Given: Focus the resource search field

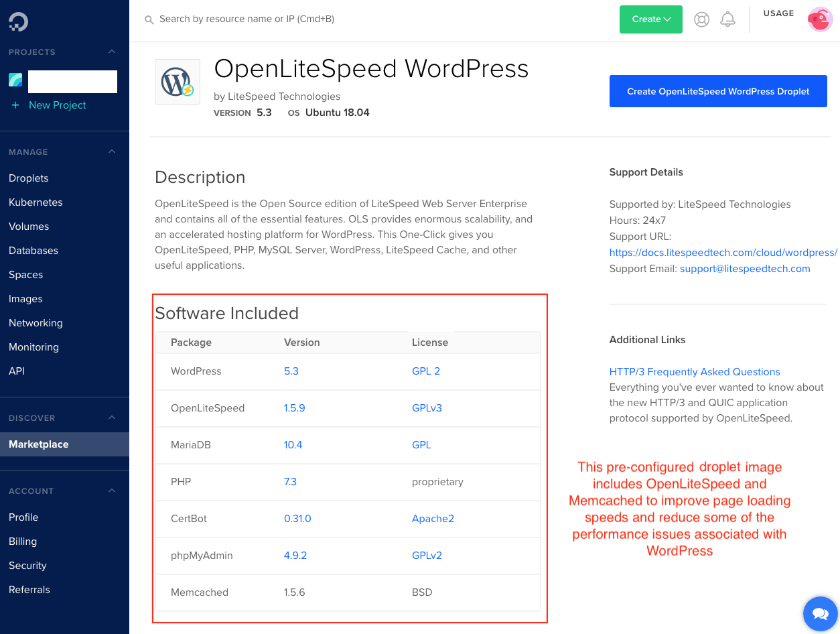Looking at the screenshot, I should (x=247, y=19).
